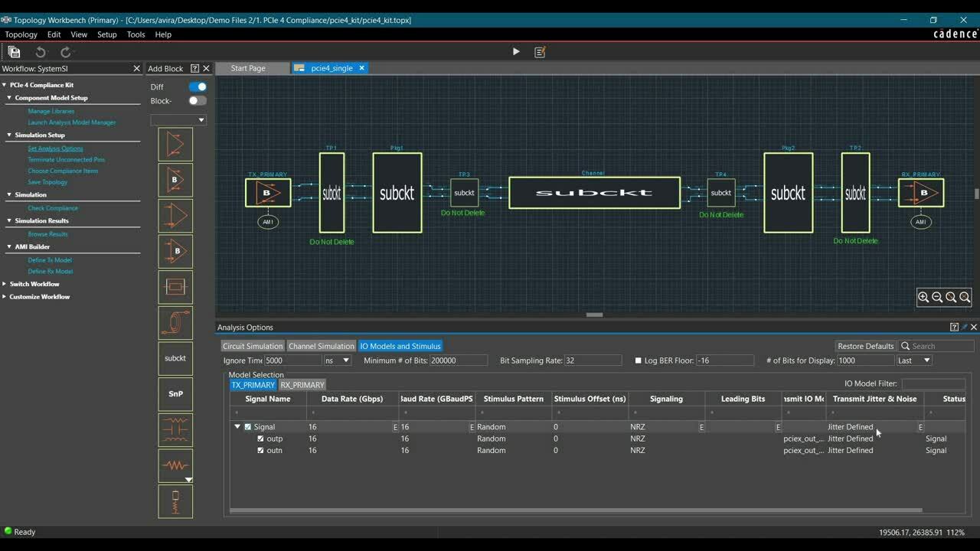Screen dimensions: 980x551
Task: Add differential receiver block, third palette icon
Action: (x=175, y=215)
